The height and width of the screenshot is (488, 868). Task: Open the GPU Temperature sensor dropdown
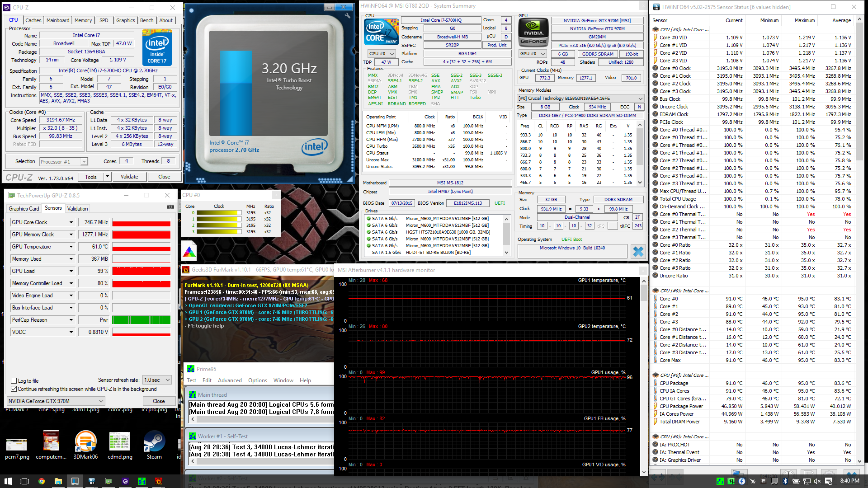coord(71,247)
